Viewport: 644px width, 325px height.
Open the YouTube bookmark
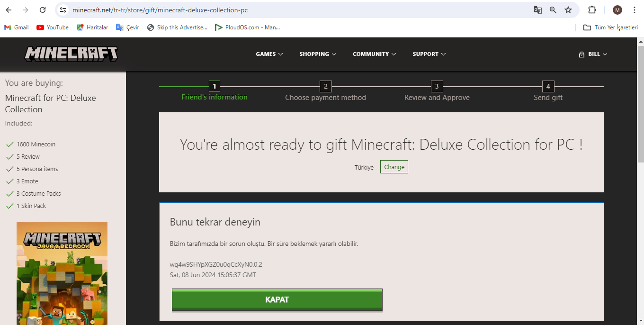53,27
